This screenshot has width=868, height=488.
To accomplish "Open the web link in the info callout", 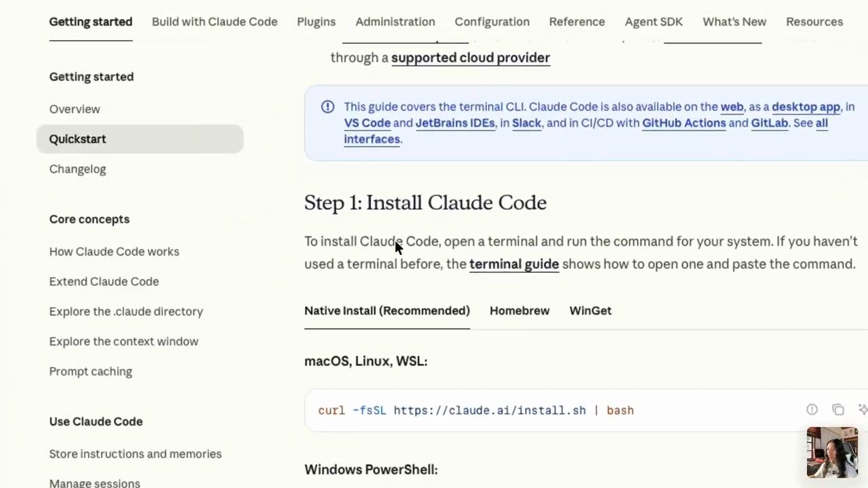I will [732, 106].
